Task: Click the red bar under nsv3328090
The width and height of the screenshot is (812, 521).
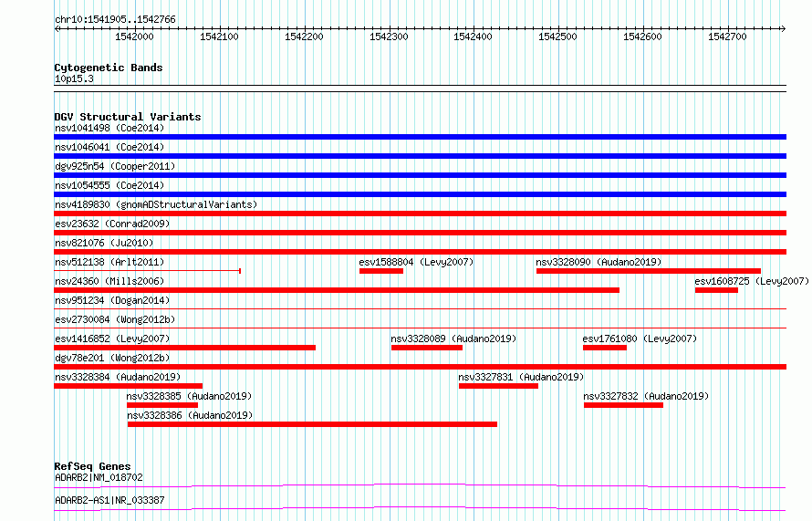Action: [x=649, y=271]
